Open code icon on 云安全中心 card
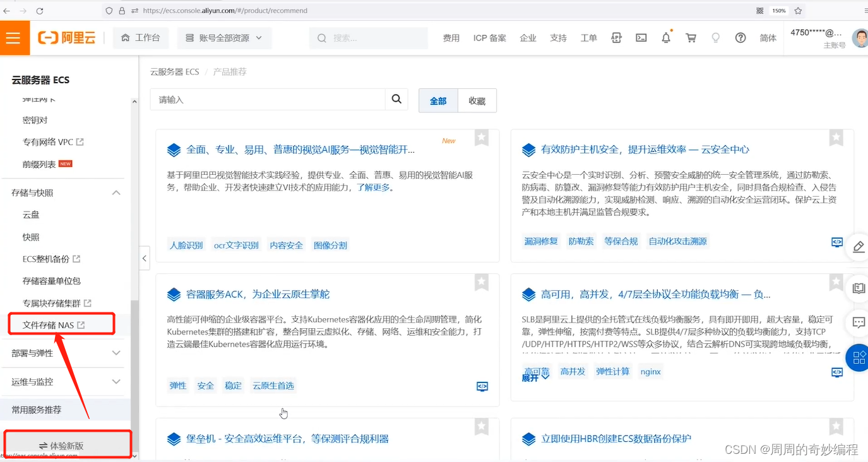This screenshot has width=868, height=462. click(836, 242)
